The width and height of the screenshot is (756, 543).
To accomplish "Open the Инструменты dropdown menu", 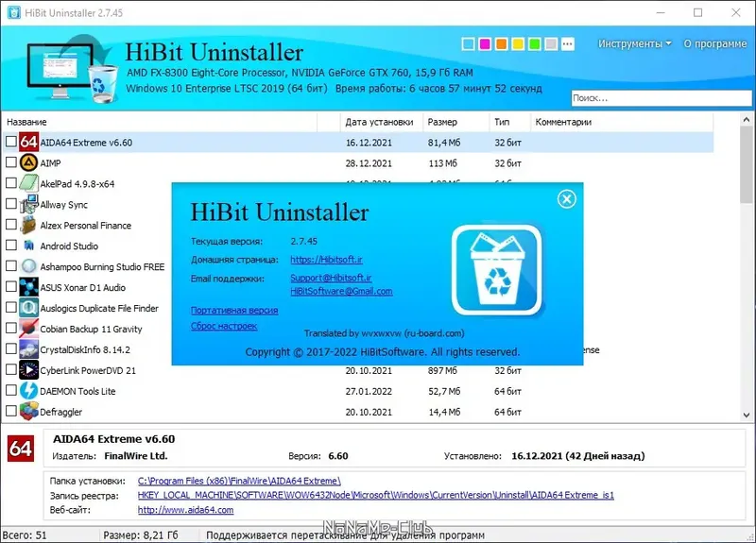I will tap(634, 43).
